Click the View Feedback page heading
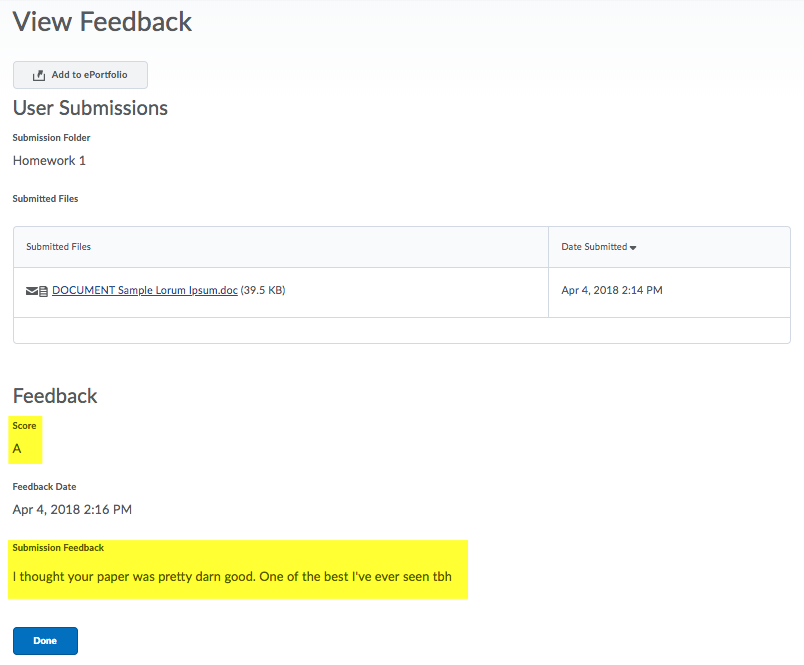This screenshot has height=665, width=804. click(102, 22)
